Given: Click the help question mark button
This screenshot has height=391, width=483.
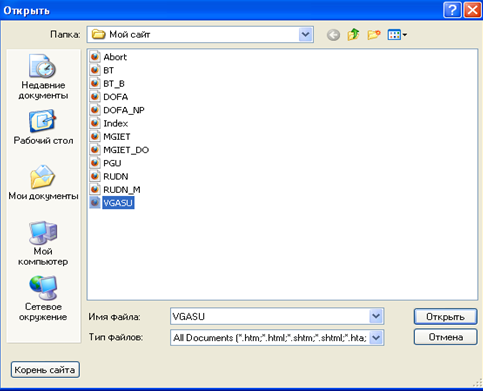Looking at the screenshot, I should (452, 10).
